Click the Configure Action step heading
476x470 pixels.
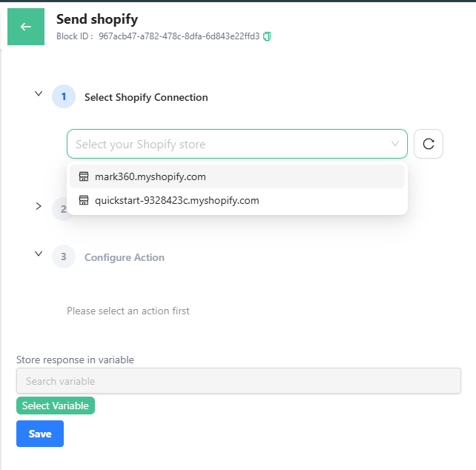pyautogui.click(x=125, y=257)
